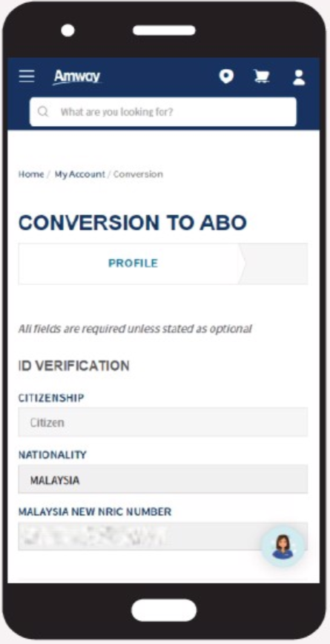This screenshot has height=644, width=330.
Task: Open the user account icon
Action: [299, 77]
